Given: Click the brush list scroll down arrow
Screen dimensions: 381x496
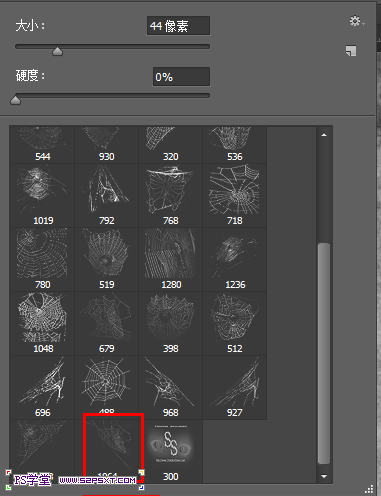Looking at the screenshot, I should (x=324, y=476).
